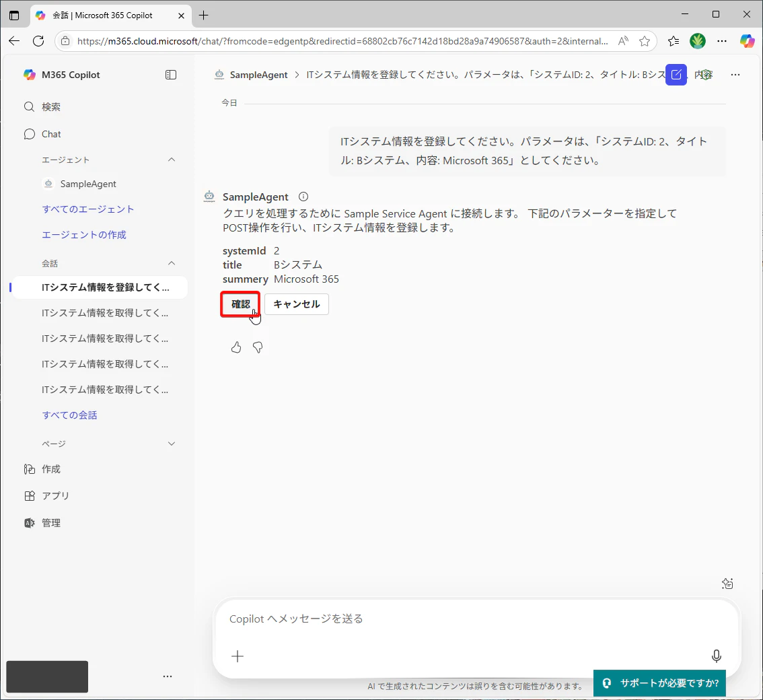Viewport: 763px width, 700px height.
Task: Go back to the previous page
Action: click(14, 41)
